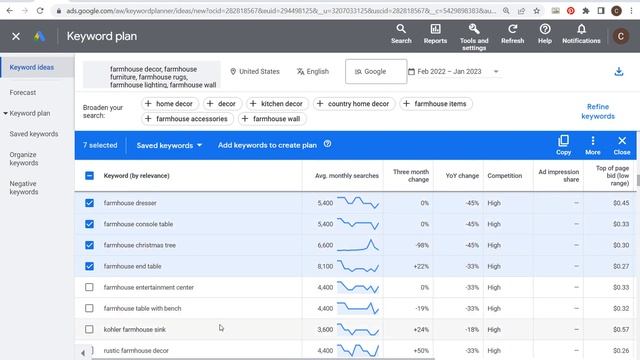Screen dimensions: 640x360
Task: Uncheck farmhouse christmas tree
Action: click(x=89, y=245)
